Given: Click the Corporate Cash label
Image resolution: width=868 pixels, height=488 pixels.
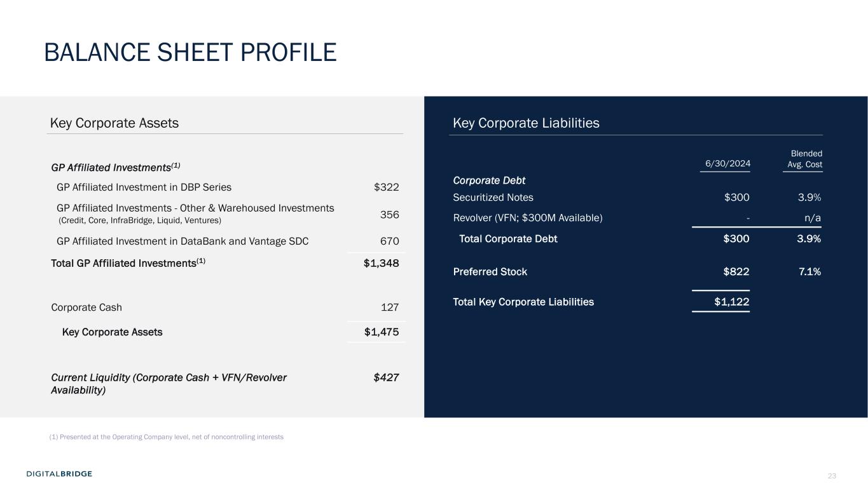Looking at the screenshot, I should (86, 308).
